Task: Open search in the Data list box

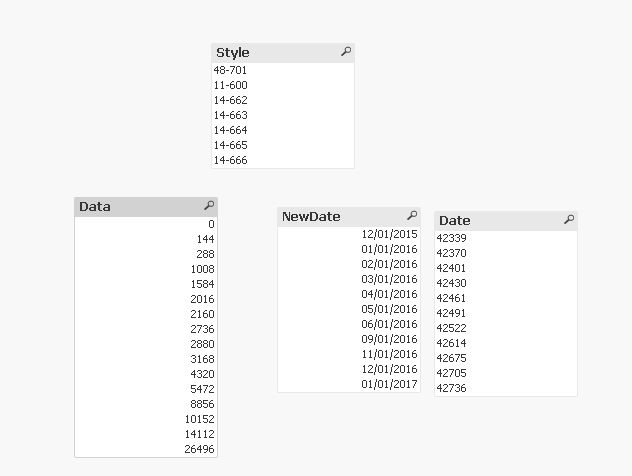Action: click(x=208, y=206)
